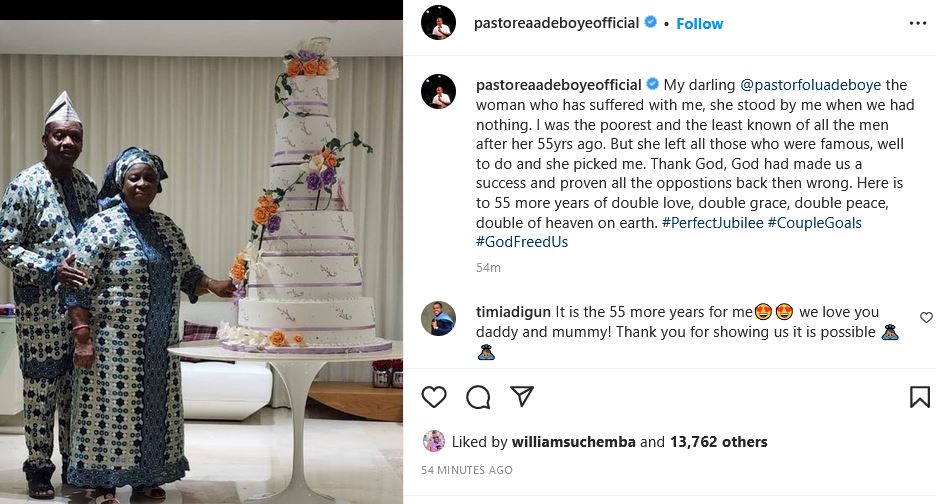936x504 pixels.
Task: Open timiadigun username in comment
Action: pos(513,312)
